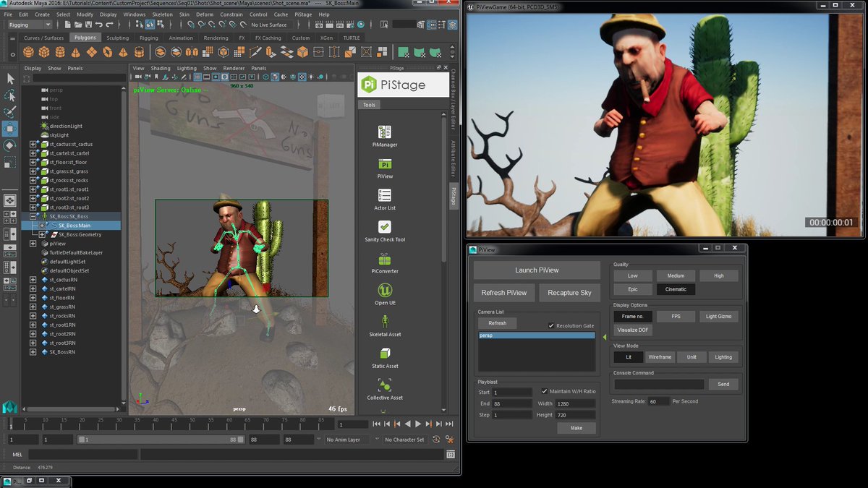Click the Refresh PiView button

[505, 293]
